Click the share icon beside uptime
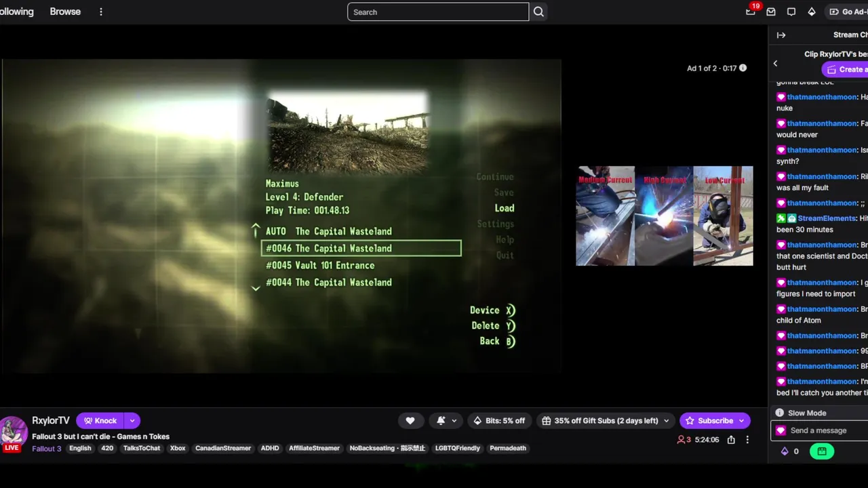 731,440
